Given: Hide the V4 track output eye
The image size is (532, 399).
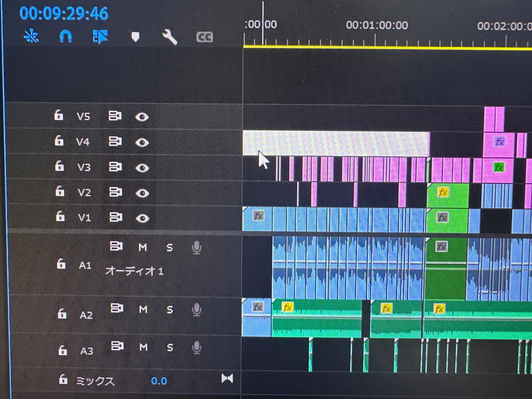Looking at the screenshot, I should coord(142,142).
